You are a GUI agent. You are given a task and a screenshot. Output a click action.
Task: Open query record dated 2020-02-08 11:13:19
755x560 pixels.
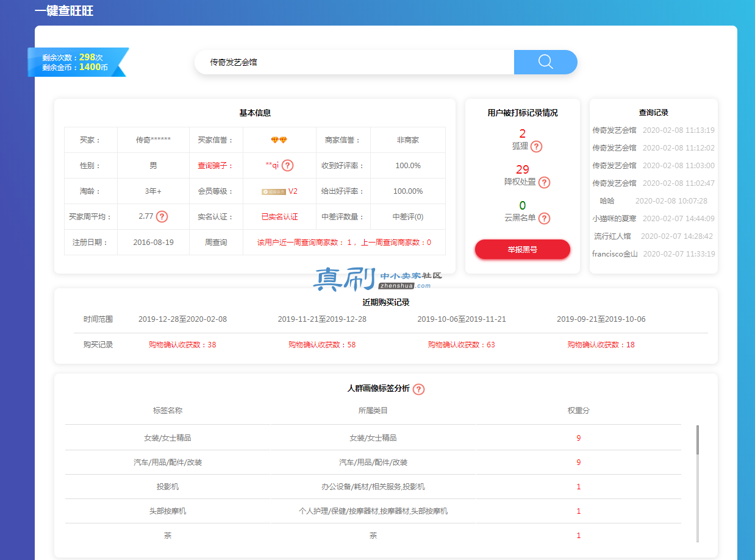pyautogui.click(x=653, y=130)
